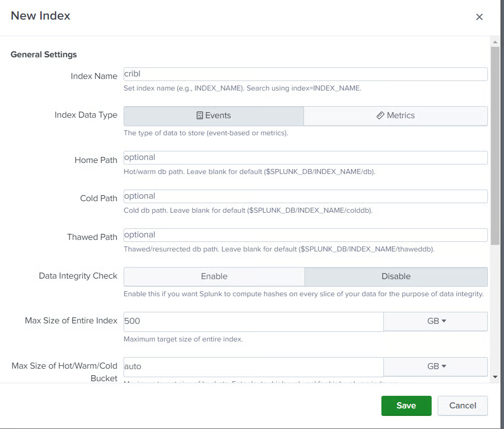Click the Metrics ruler icon
The width and height of the screenshot is (504, 429).
(380, 116)
